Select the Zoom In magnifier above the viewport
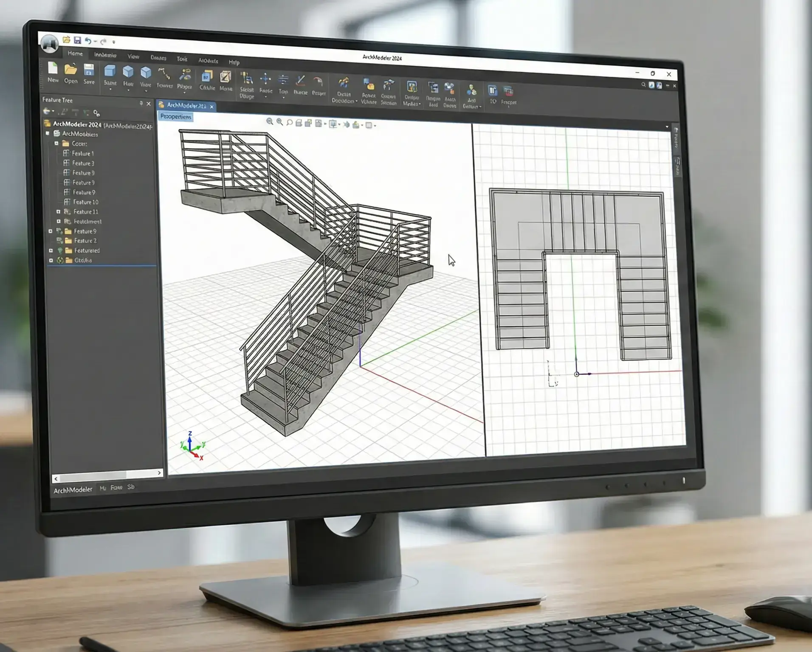Screen dimensions: 812x652 (x=270, y=122)
